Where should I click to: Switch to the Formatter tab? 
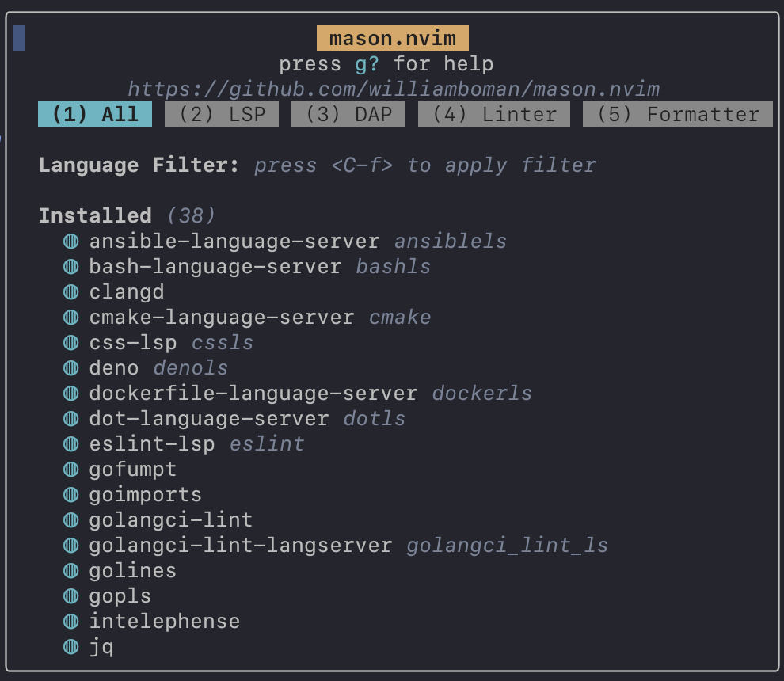pyautogui.click(x=677, y=114)
